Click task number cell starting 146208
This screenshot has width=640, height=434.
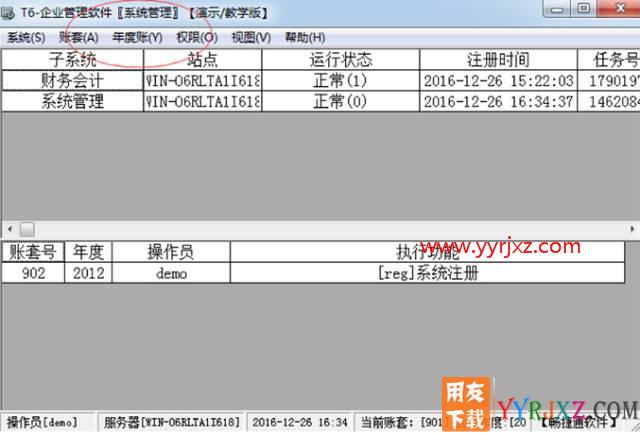pyautogui.click(x=609, y=101)
